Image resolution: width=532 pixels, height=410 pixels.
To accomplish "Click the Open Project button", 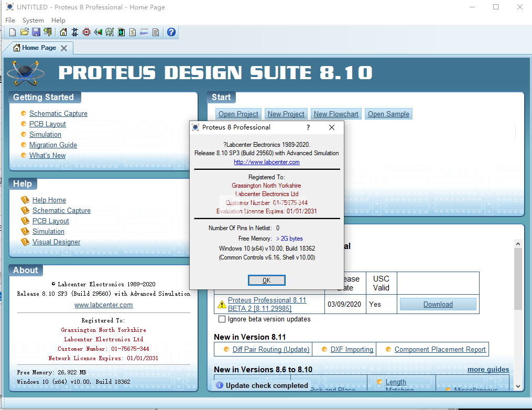I will point(238,114).
